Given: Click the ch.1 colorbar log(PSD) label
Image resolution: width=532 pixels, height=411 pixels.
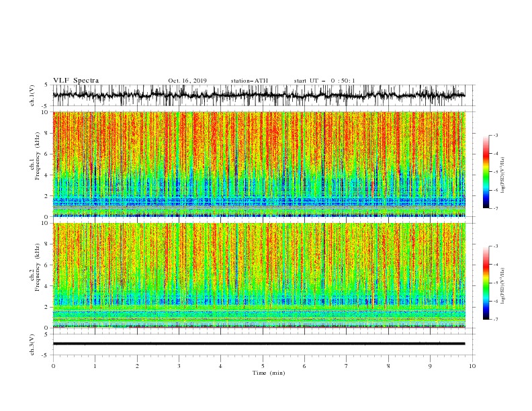Looking at the screenshot, I should [x=502, y=175].
